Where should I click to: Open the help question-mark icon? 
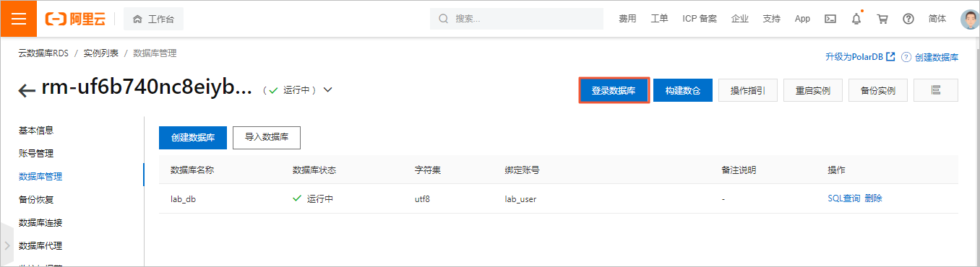(908, 19)
